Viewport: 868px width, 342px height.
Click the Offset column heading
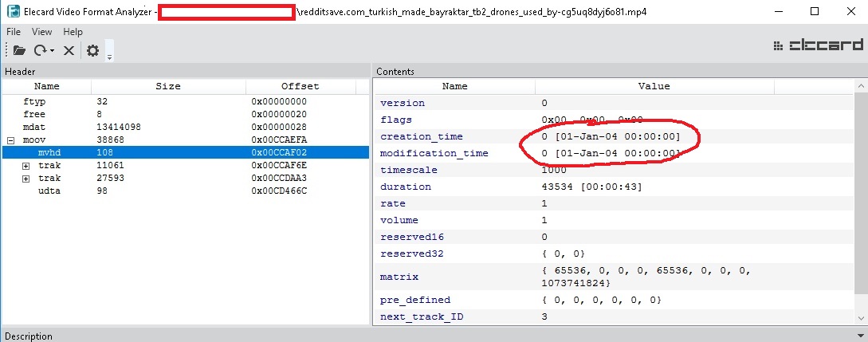pos(300,86)
